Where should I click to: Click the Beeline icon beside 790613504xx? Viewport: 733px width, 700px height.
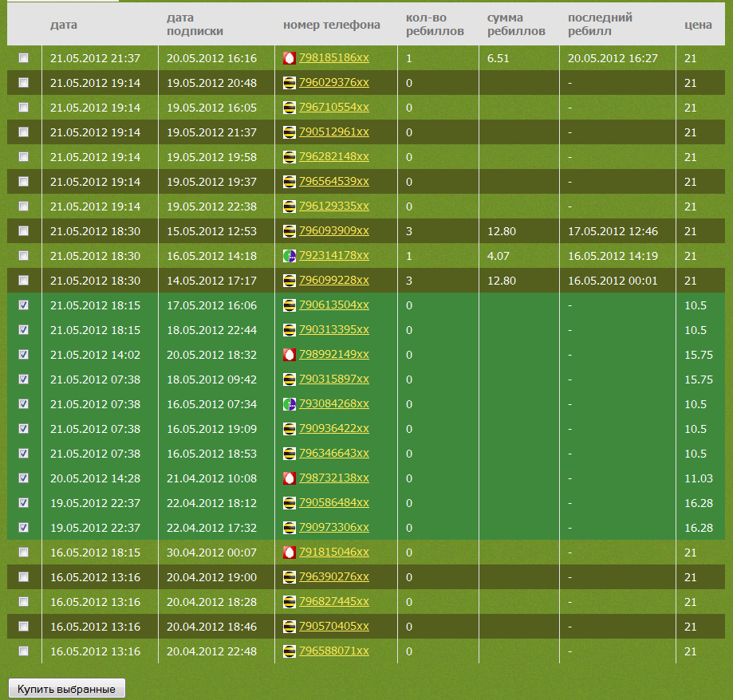(x=290, y=305)
